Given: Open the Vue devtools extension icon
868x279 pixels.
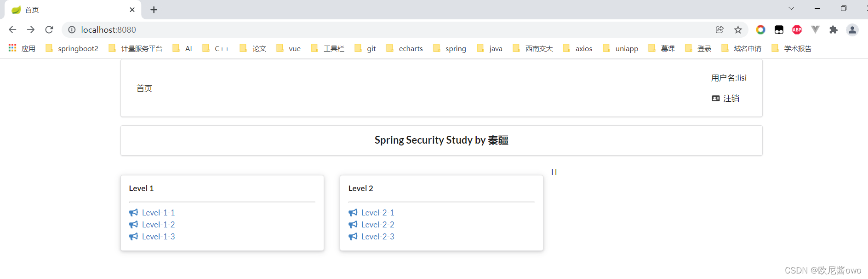Looking at the screenshot, I should pos(815,29).
